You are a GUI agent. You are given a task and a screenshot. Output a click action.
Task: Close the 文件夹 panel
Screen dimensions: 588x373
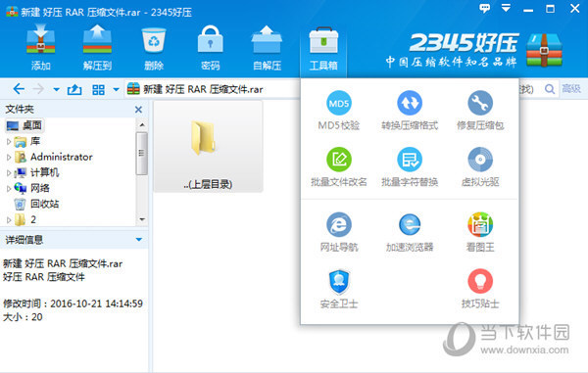(x=138, y=110)
